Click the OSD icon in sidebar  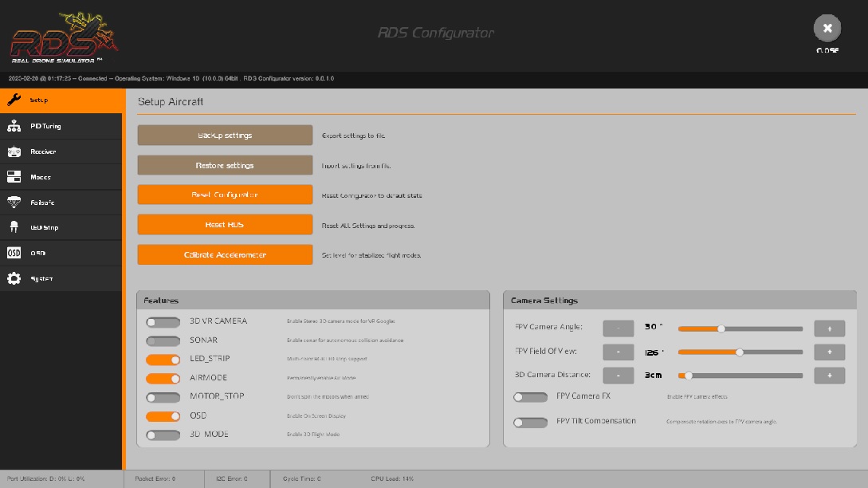[x=14, y=253]
